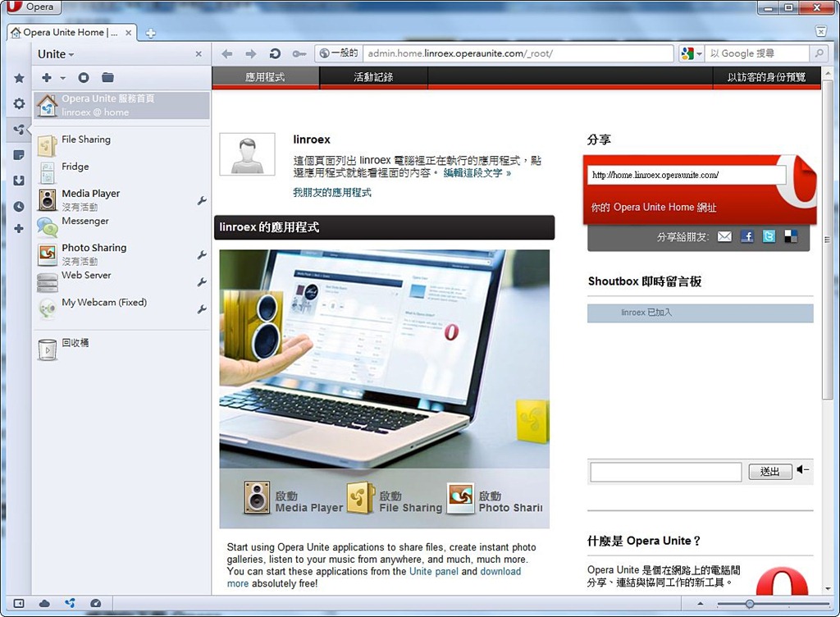This screenshot has width=840, height=617.
Task: Select the Unite home URL share field
Action: pyautogui.click(x=687, y=175)
